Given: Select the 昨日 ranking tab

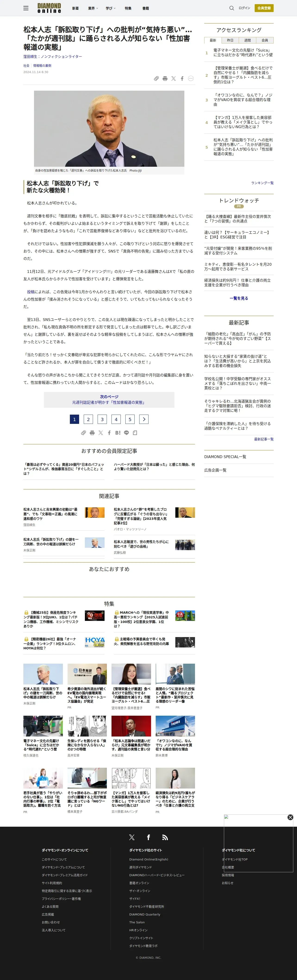Looking at the screenshot, I should click(230, 40).
